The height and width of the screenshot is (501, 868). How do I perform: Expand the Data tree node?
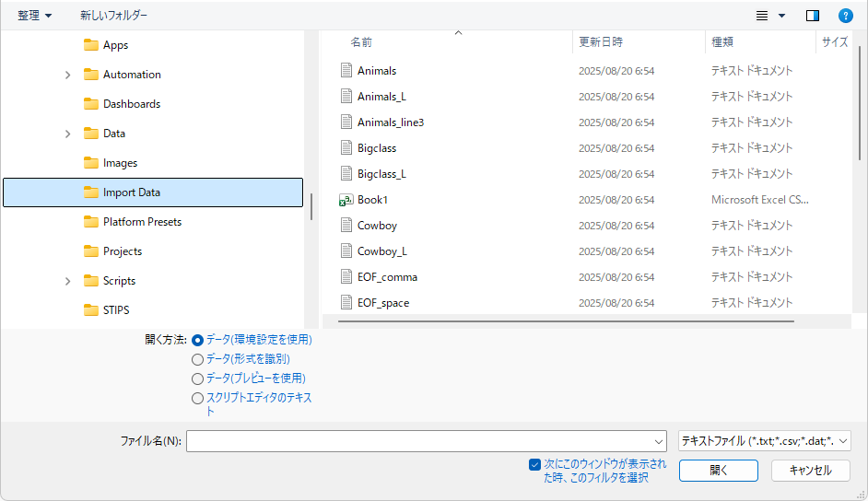pyautogui.click(x=67, y=134)
